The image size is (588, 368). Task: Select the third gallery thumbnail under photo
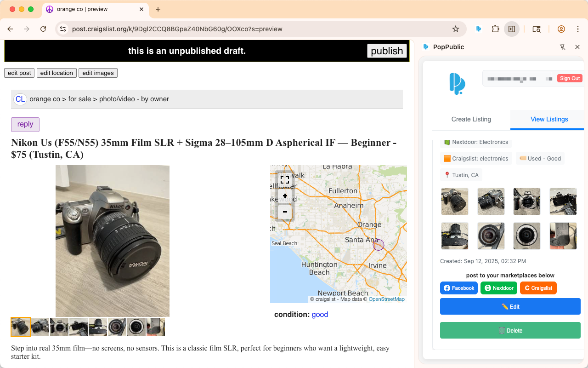tap(59, 327)
